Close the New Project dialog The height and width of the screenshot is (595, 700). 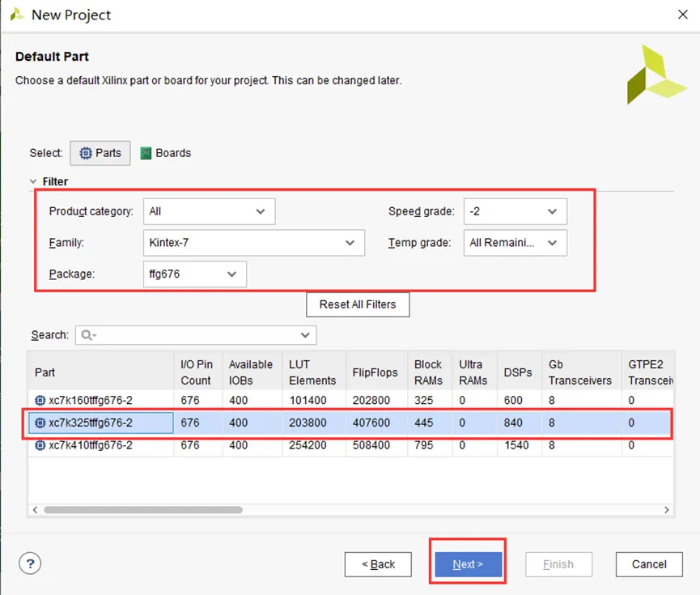(682, 15)
